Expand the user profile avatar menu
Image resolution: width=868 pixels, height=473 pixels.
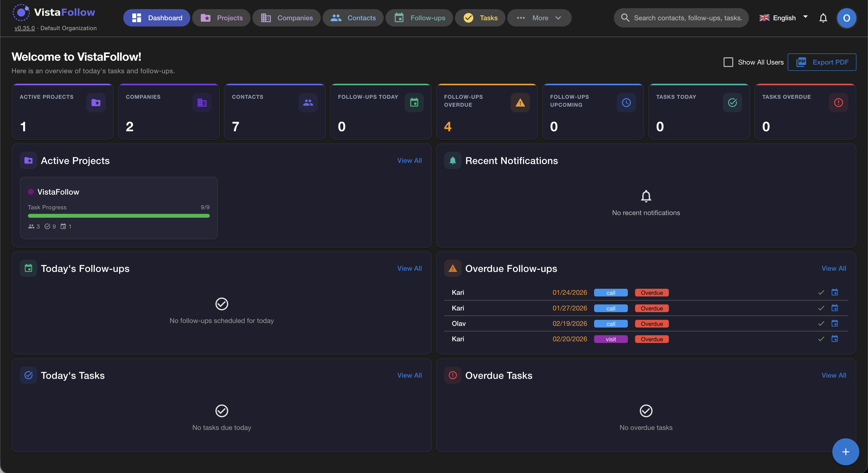click(847, 18)
